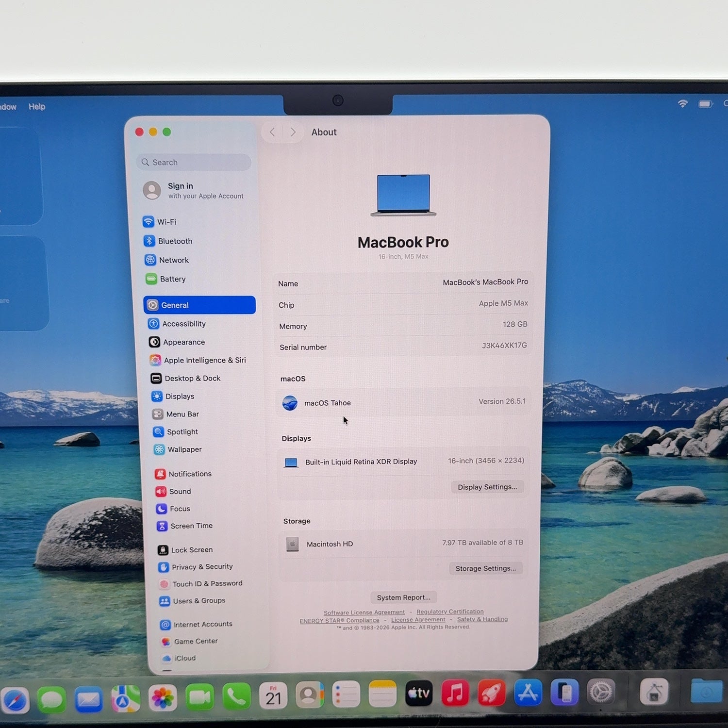Select the General sidebar item

point(199,305)
